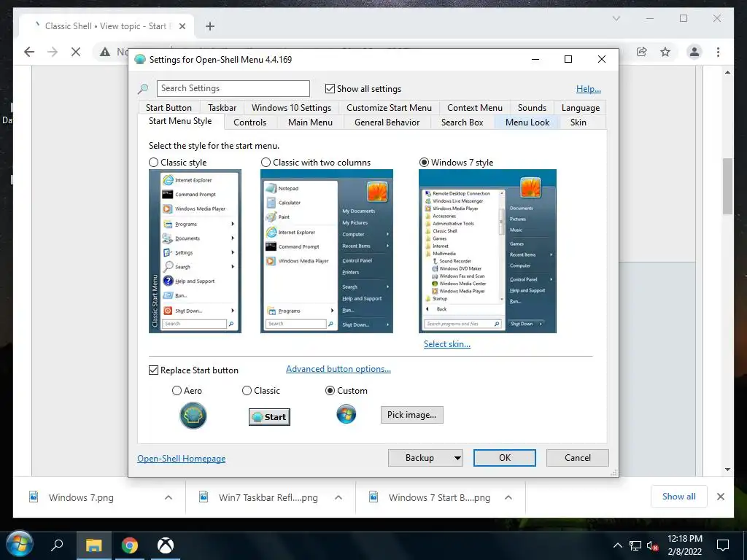
Task: Open Chrome tab search chevron
Action: coord(616,18)
